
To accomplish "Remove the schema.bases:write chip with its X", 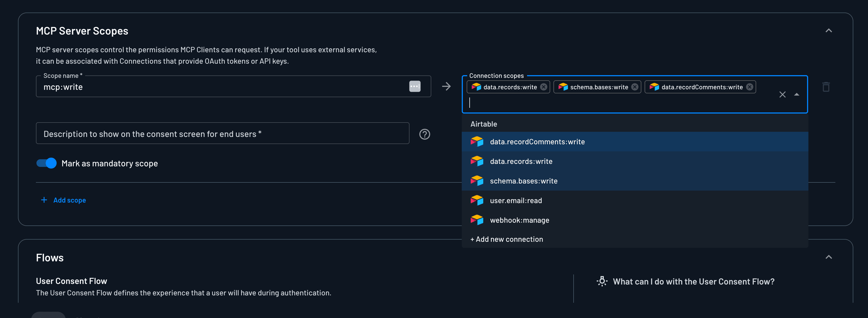I will [x=635, y=87].
